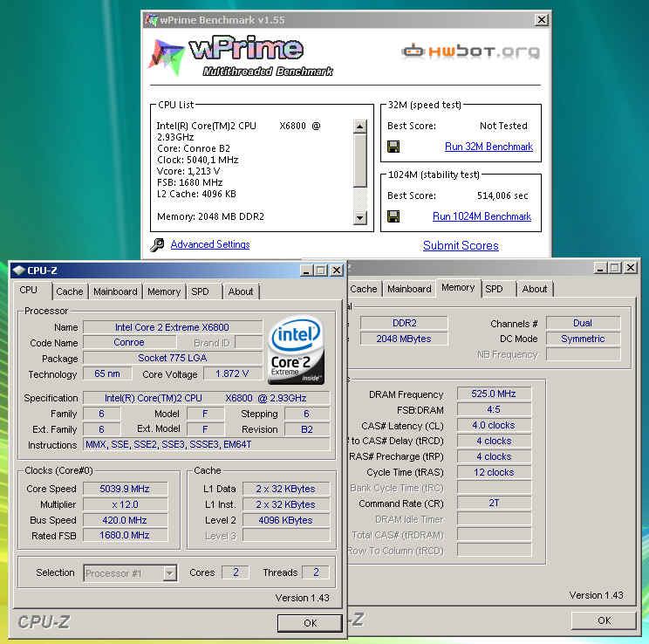Click the CPU List scrollbar thumb
This screenshot has width=649, height=644.
[360, 161]
